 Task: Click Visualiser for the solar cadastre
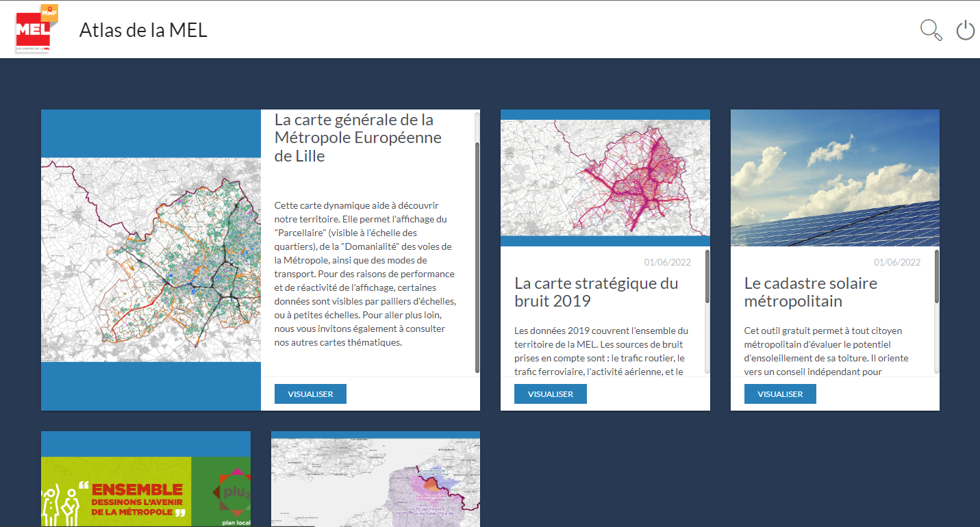pos(780,394)
